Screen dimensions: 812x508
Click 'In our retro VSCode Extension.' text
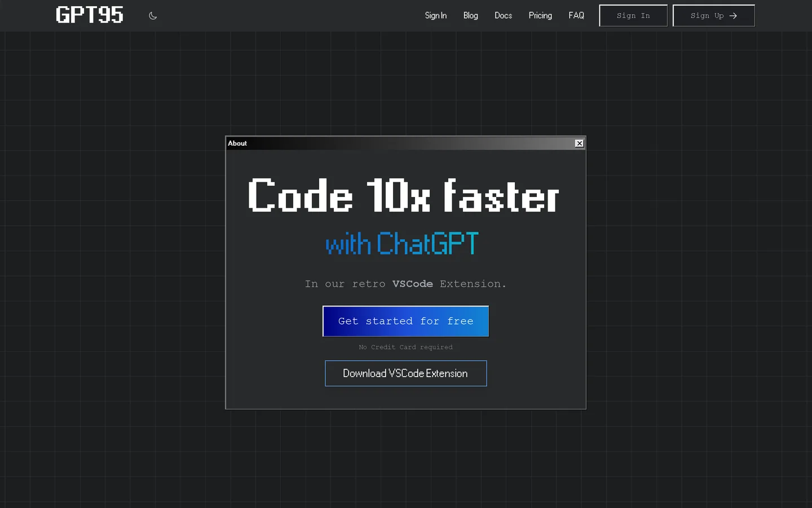tap(405, 284)
